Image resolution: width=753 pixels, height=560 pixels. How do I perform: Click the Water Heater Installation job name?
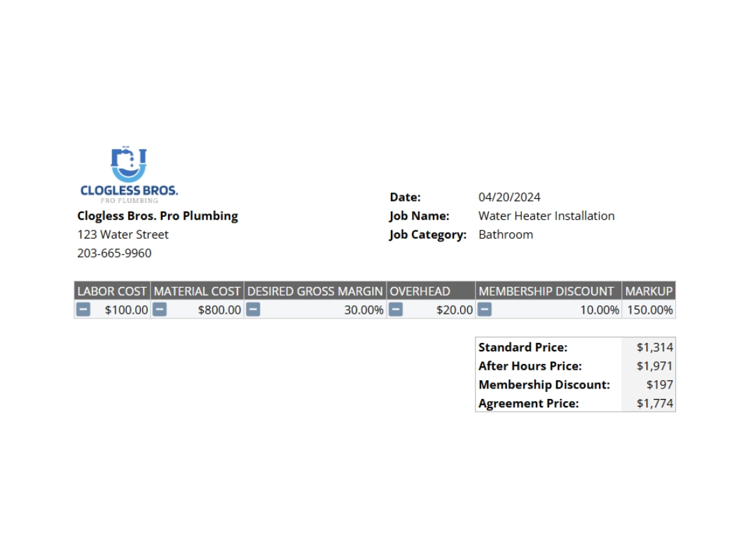click(546, 216)
